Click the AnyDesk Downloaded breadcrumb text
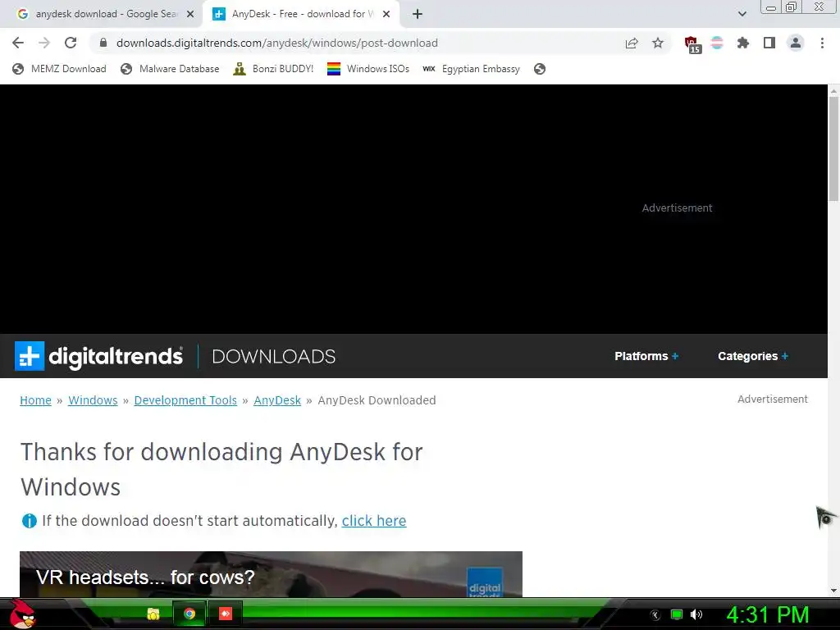 tap(377, 400)
